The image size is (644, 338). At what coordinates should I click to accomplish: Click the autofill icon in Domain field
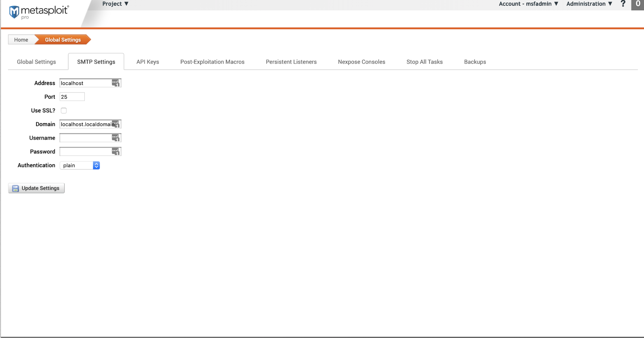(116, 124)
